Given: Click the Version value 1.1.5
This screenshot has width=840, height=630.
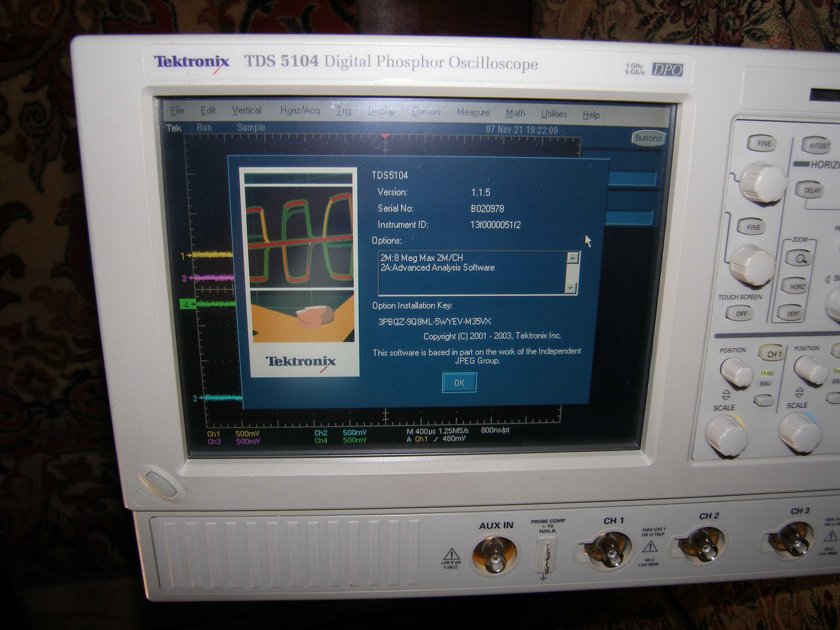Looking at the screenshot, I should tap(480, 192).
